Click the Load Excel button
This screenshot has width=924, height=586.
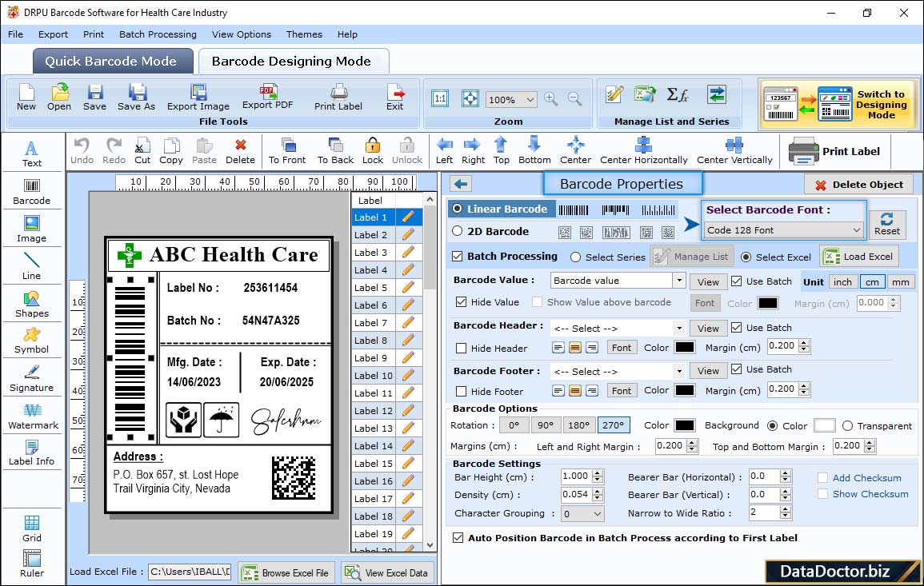pyautogui.click(x=859, y=257)
